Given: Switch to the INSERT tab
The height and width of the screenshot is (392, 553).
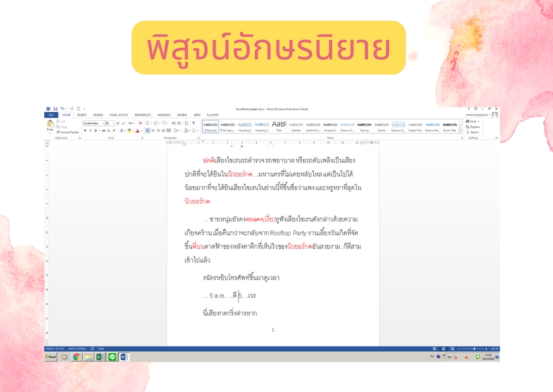Looking at the screenshot, I should (x=82, y=115).
